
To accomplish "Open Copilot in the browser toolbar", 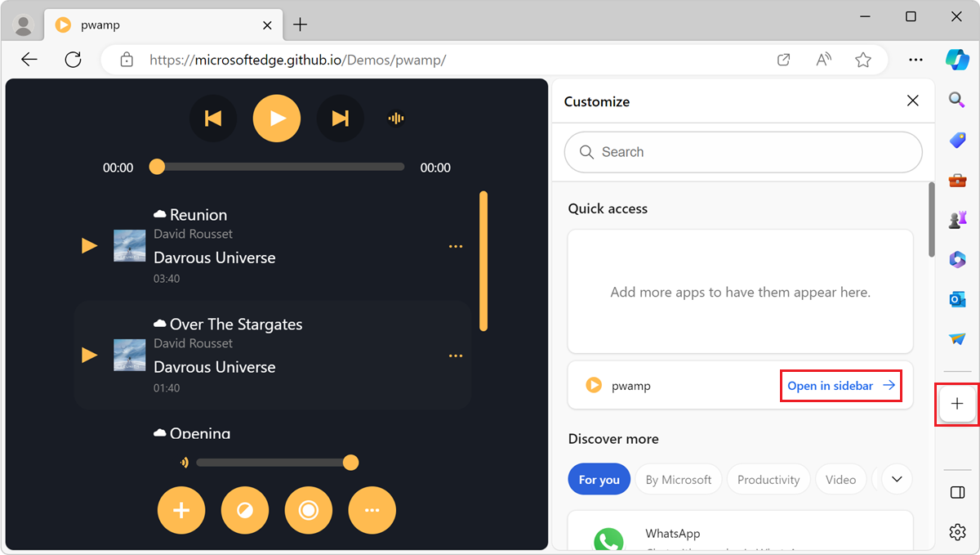I will 955,60.
